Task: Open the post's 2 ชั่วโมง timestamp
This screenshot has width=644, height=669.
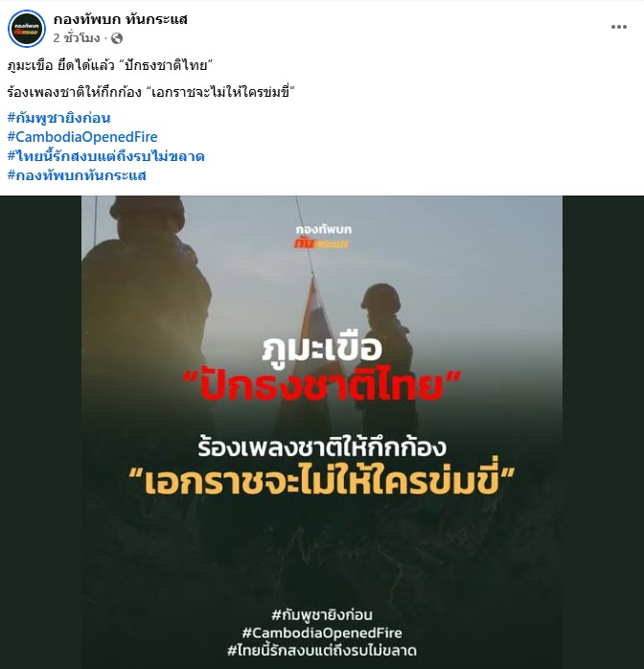Action: tap(77, 38)
